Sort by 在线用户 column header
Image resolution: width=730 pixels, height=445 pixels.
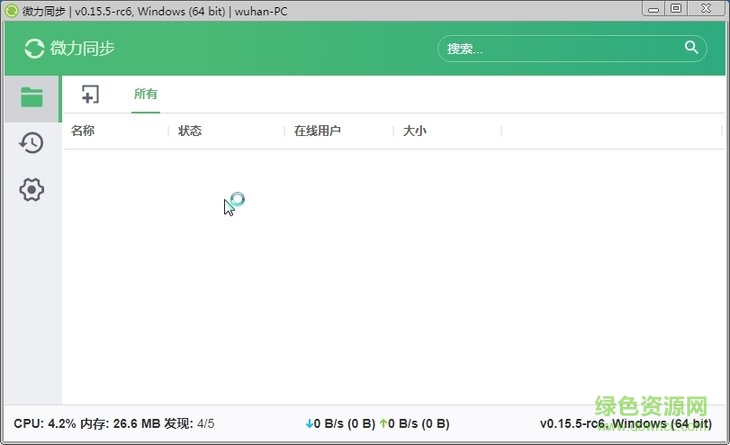coord(318,131)
